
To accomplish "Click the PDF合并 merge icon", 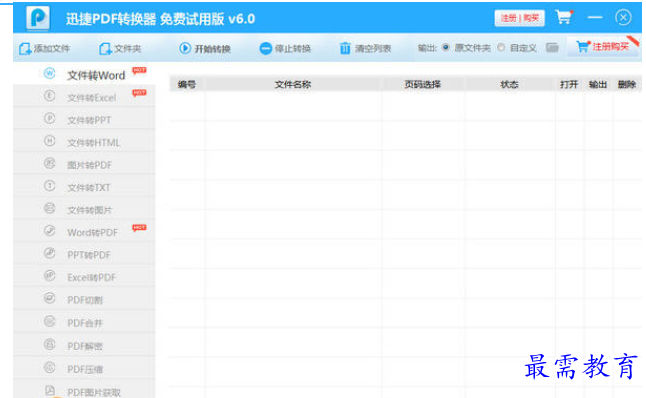I will (x=49, y=321).
